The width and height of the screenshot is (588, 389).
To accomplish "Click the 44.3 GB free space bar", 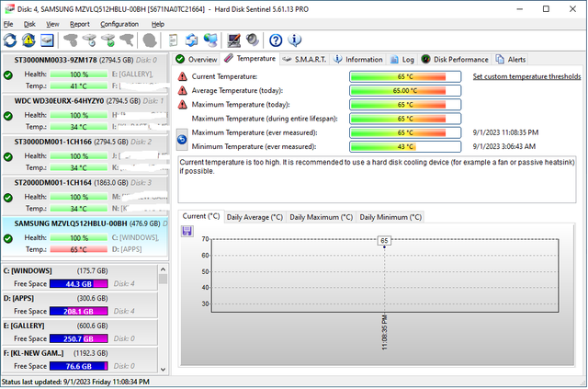I will 79,284.
